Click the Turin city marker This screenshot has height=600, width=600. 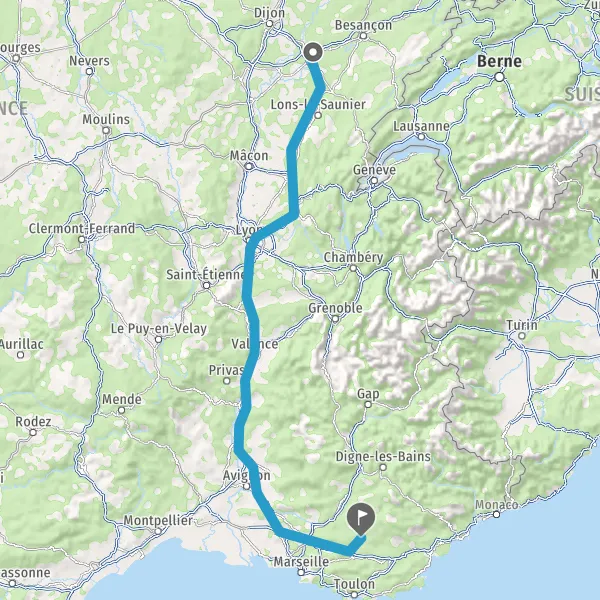[522, 336]
